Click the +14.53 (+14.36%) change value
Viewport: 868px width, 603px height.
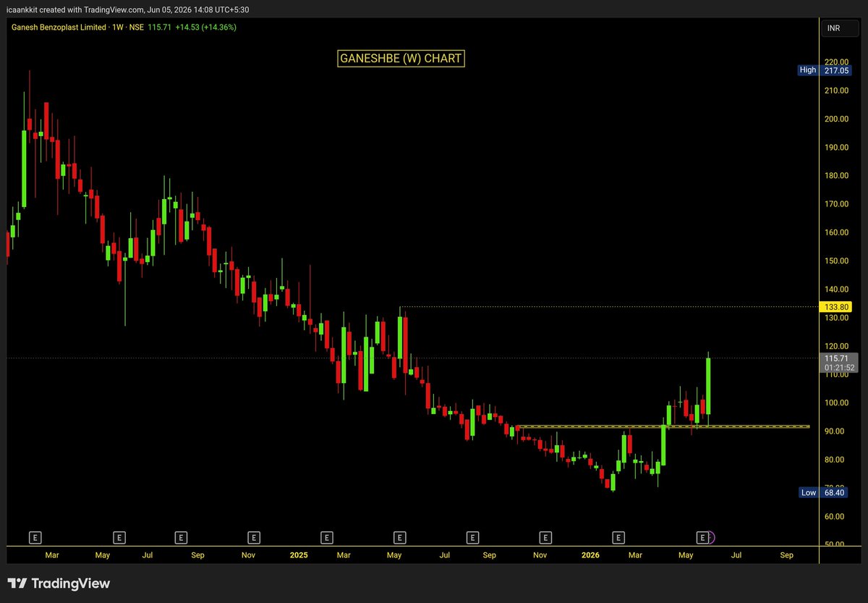click(205, 27)
